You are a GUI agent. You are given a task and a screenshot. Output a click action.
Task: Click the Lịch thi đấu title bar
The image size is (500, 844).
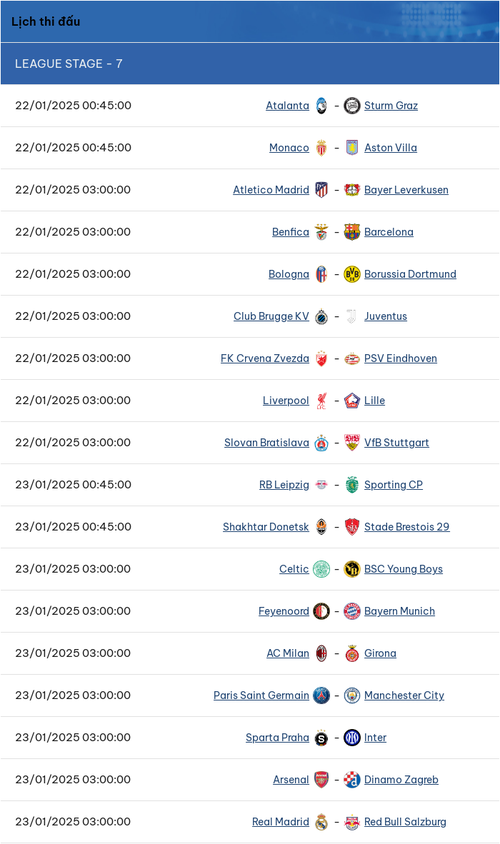[x=250, y=22]
